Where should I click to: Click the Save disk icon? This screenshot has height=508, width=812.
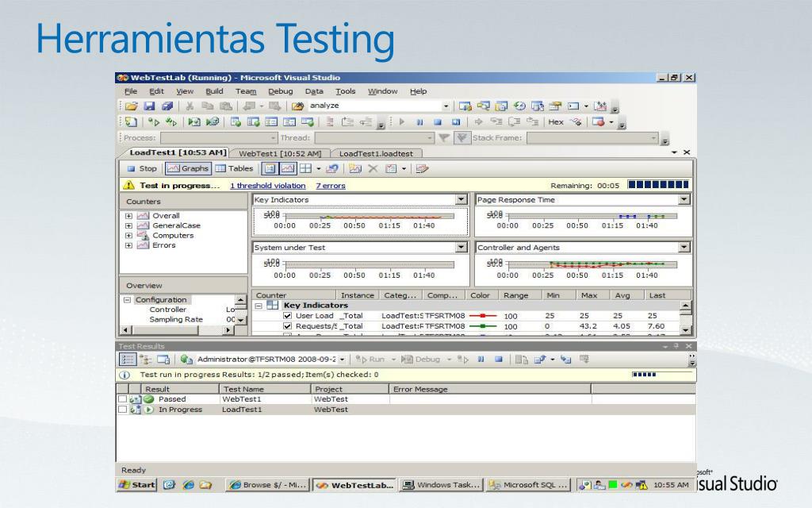pos(150,106)
